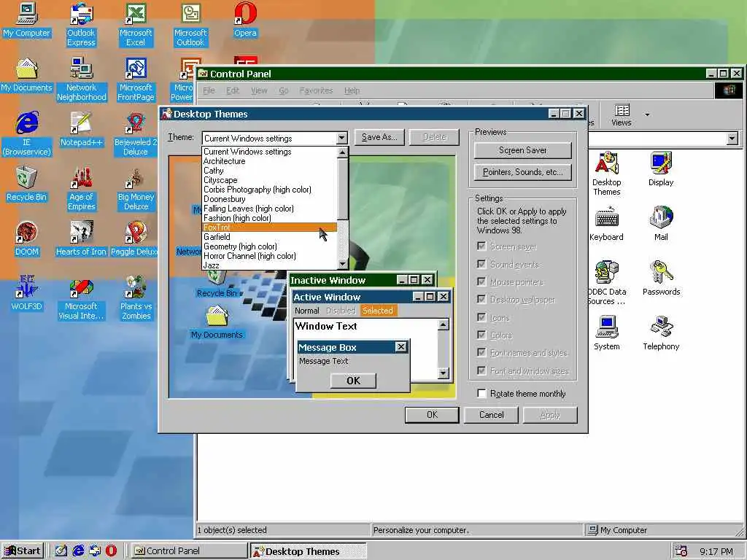Open the Outlook Express desktop icon
This screenshot has height=560, width=747.
[81, 25]
